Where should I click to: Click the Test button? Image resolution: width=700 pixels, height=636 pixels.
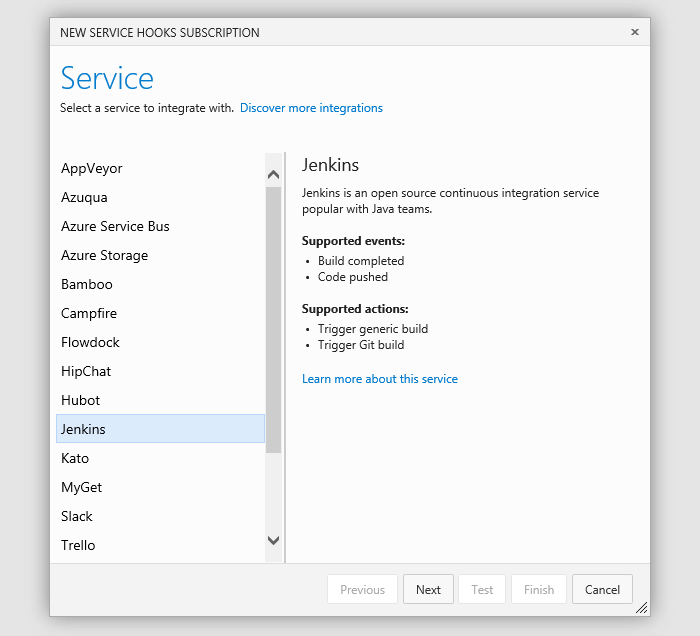tap(482, 589)
